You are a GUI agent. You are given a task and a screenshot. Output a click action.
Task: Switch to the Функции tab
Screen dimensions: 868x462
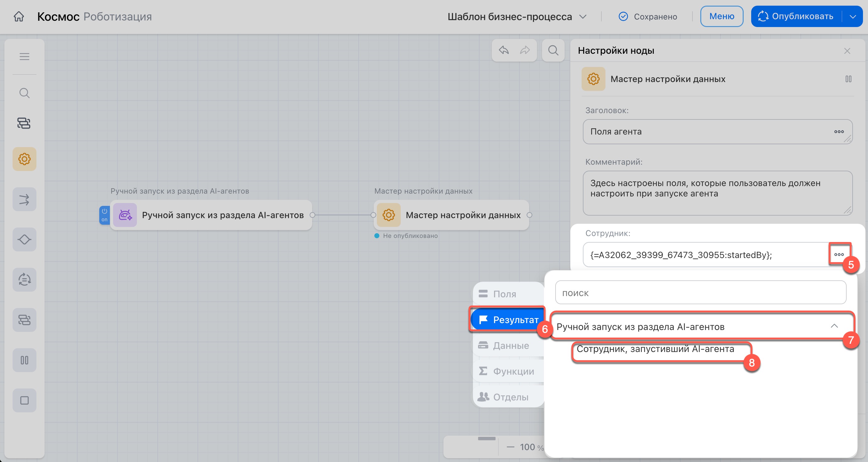pyautogui.click(x=508, y=371)
